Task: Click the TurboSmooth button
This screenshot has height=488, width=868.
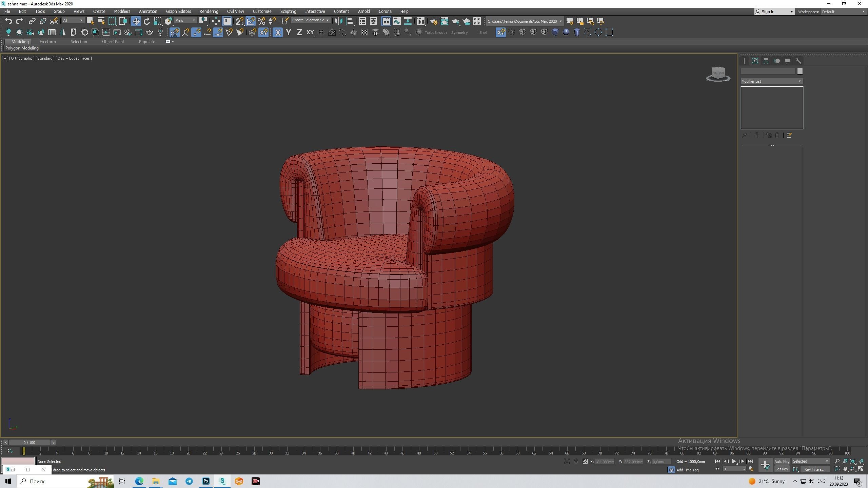Action: (x=435, y=33)
